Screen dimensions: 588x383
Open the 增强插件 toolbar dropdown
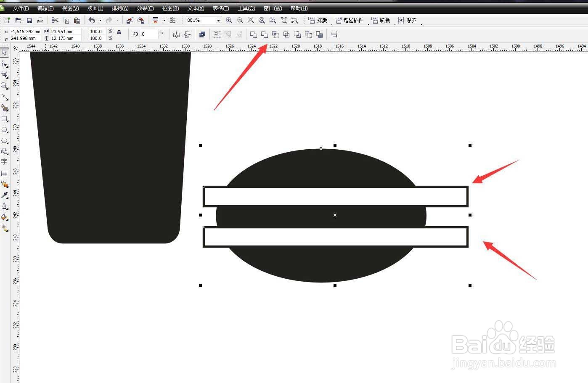349,20
